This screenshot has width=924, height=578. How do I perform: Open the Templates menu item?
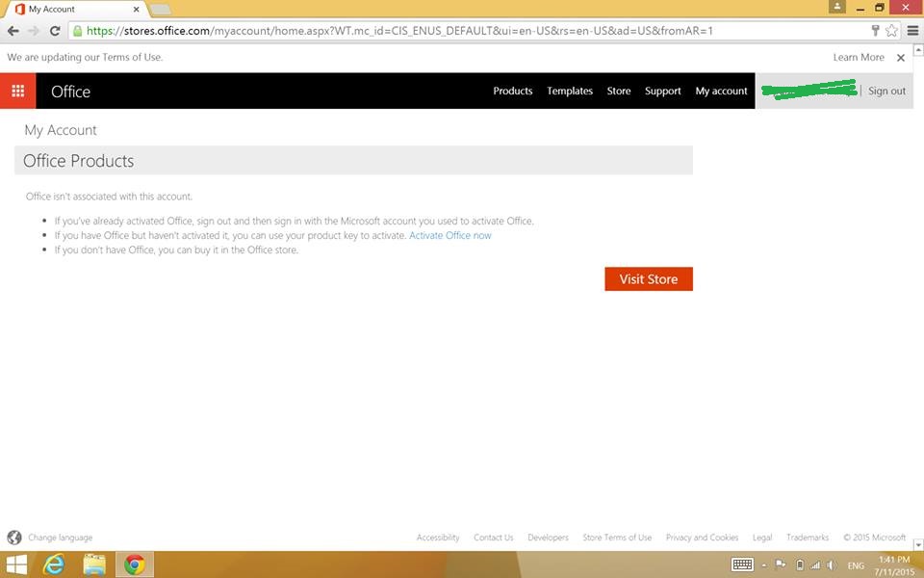point(570,91)
